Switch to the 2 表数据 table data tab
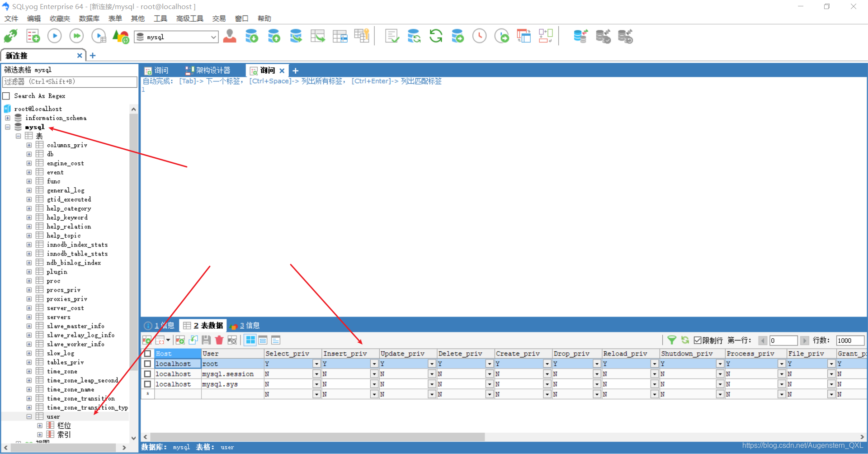The height and width of the screenshot is (454, 868). click(203, 326)
